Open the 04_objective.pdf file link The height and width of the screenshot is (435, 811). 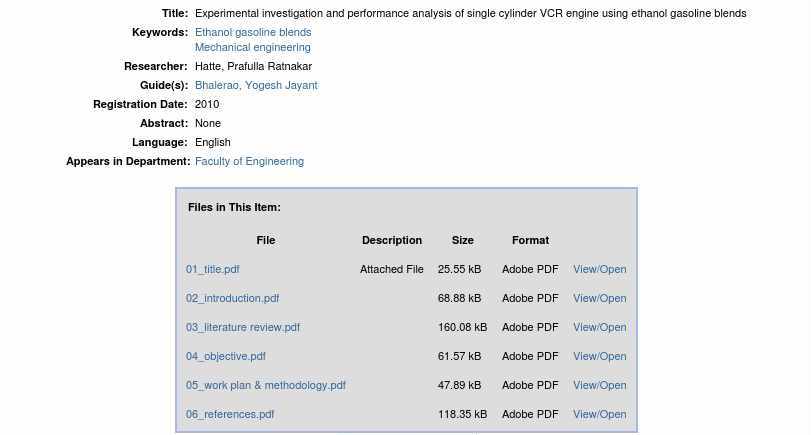coord(225,356)
